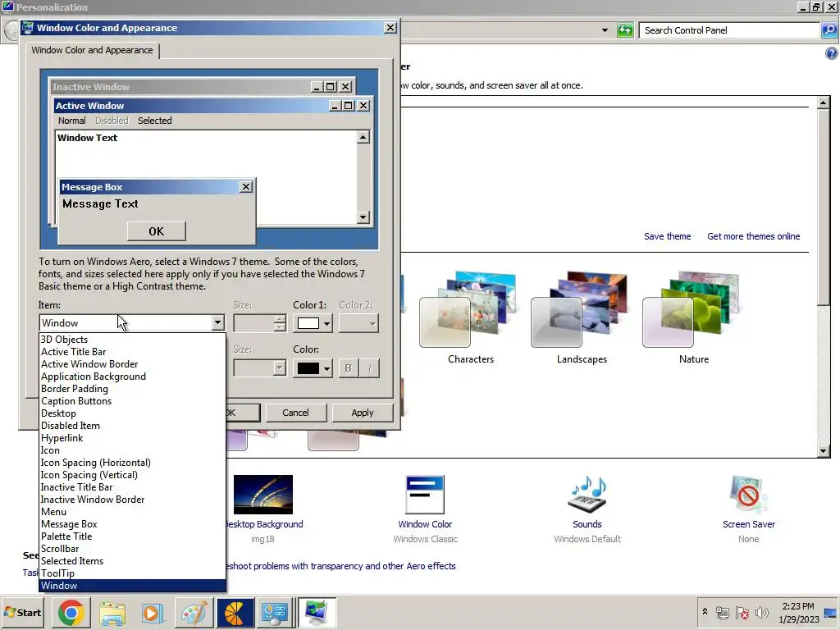Launch Windows Media Player from taskbar

coord(153,613)
